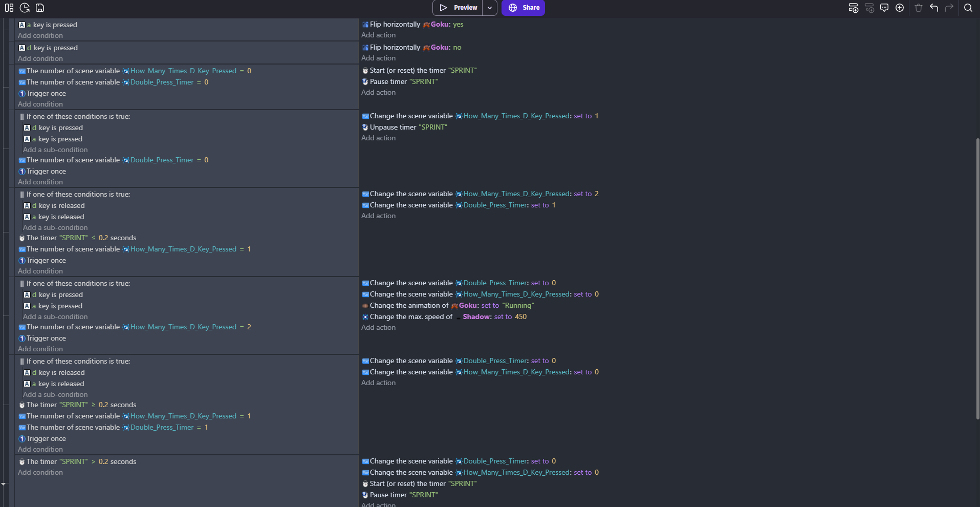Image resolution: width=980 pixels, height=507 pixels.
Task: Edit the "Running" animation name parameter
Action: pyautogui.click(x=518, y=306)
